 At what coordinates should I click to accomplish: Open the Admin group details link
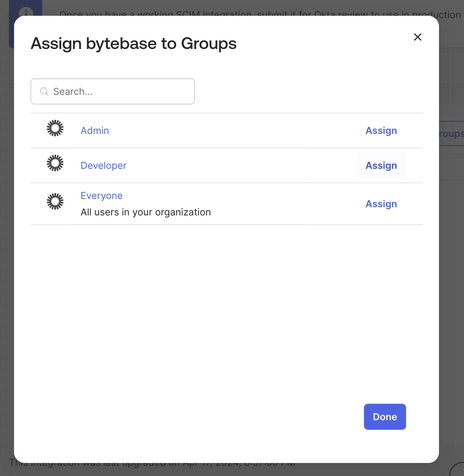[x=95, y=130]
